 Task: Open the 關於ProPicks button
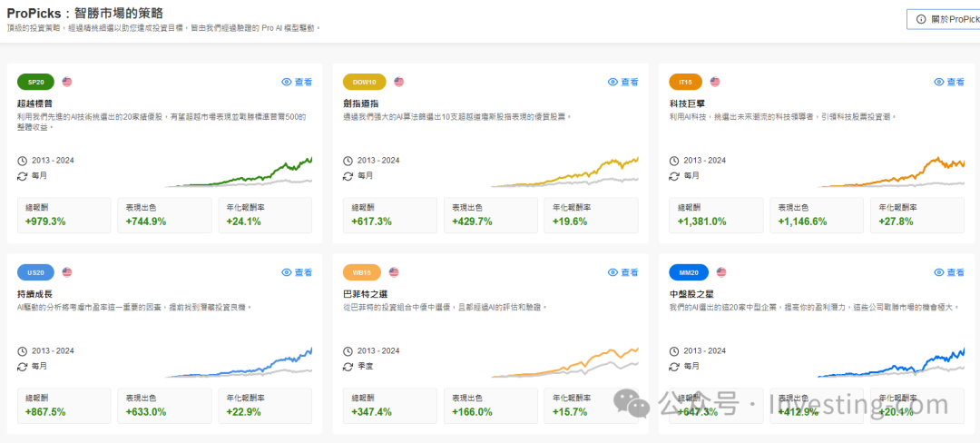point(944,18)
